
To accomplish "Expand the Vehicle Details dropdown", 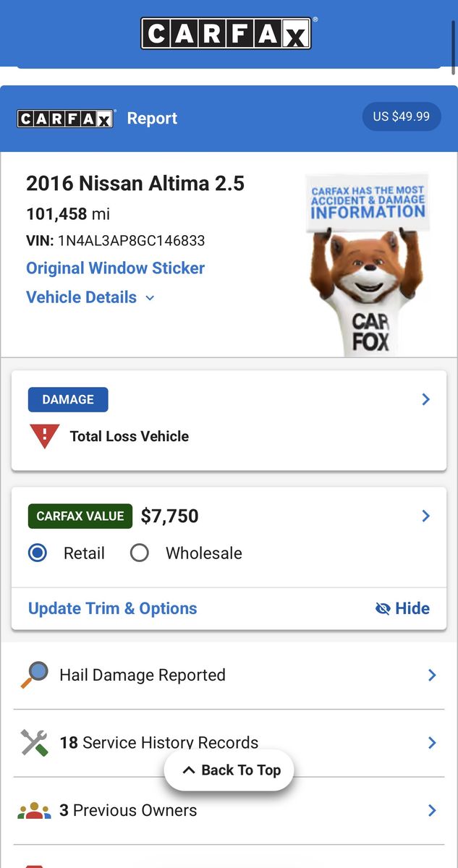I will point(90,297).
